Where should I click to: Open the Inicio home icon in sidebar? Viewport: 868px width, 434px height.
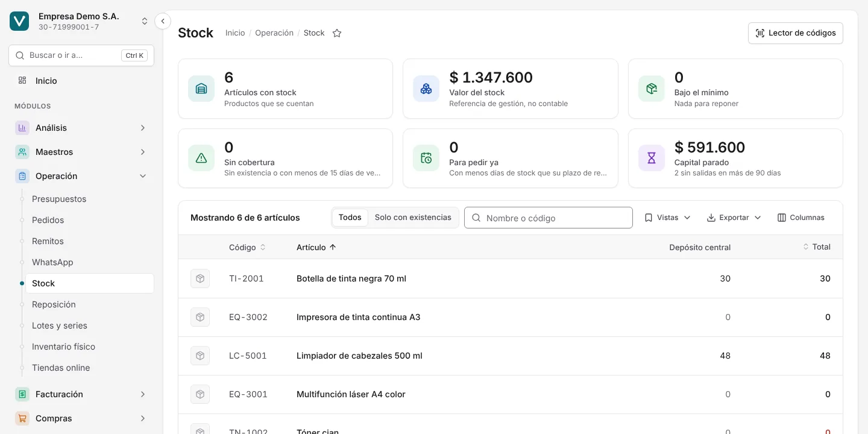[22, 81]
